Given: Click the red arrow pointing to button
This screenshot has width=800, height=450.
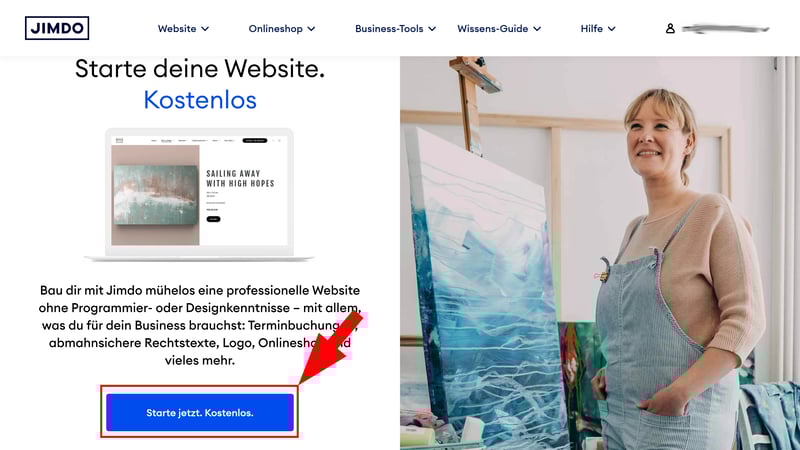Looking at the screenshot, I should tap(331, 347).
